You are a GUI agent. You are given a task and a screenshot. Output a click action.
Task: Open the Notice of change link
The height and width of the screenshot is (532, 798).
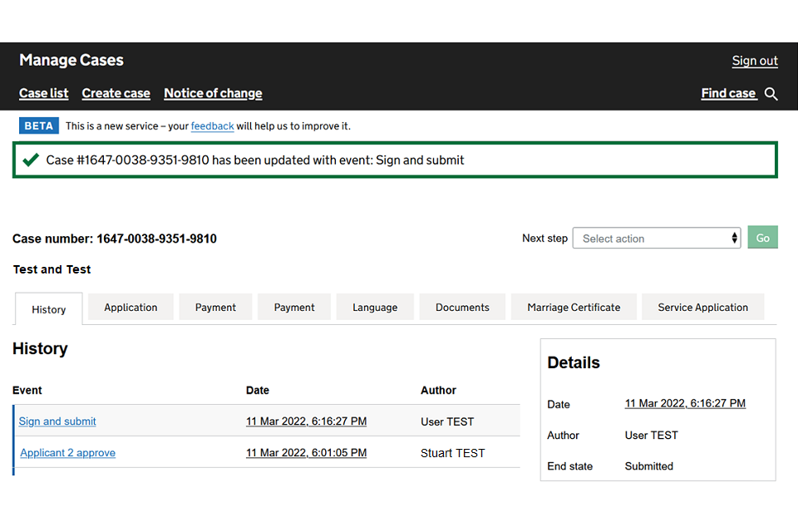[213, 93]
